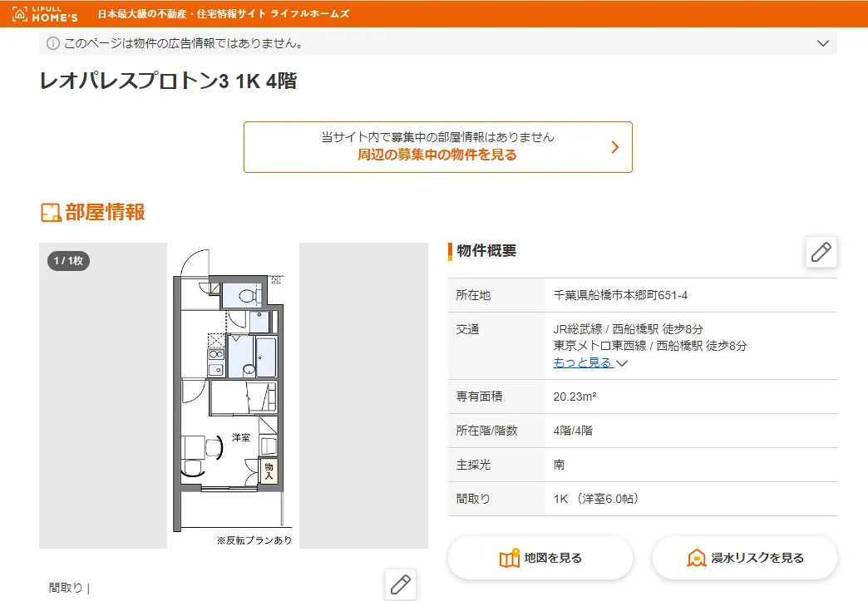Click the chevron beside もっと見る

point(622,363)
